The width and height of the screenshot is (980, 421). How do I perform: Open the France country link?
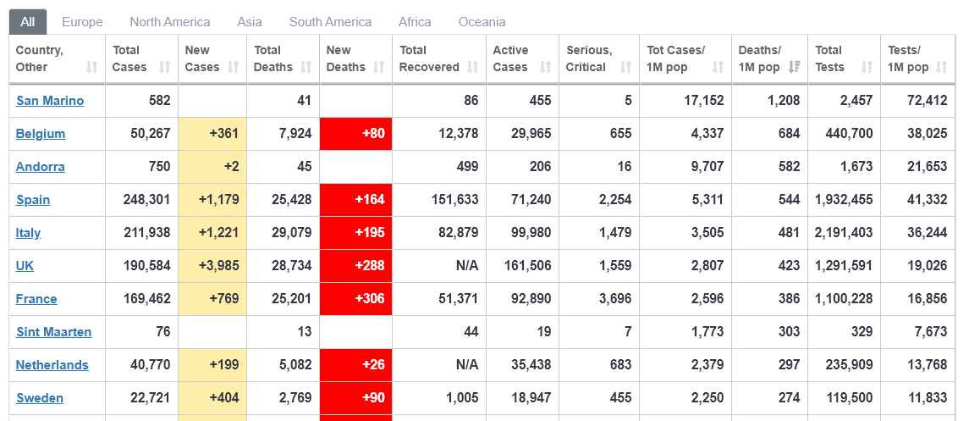point(36,299)
